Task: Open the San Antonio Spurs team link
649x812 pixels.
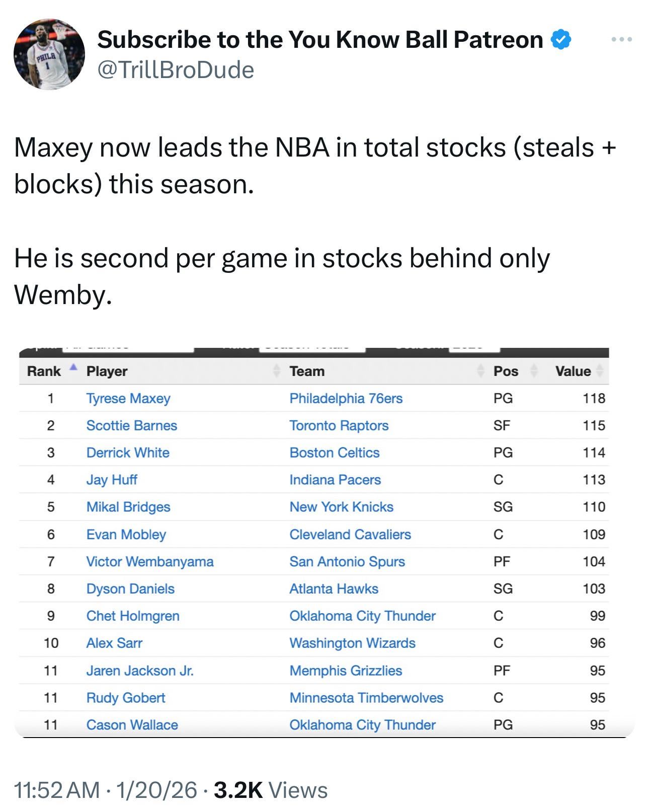Action: coord(347,561)
